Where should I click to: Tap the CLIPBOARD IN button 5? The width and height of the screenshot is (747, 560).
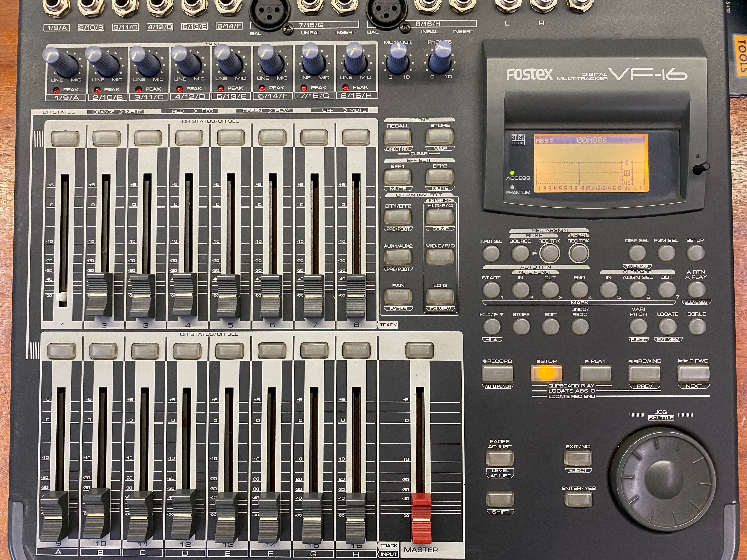(x=609, y=290)
